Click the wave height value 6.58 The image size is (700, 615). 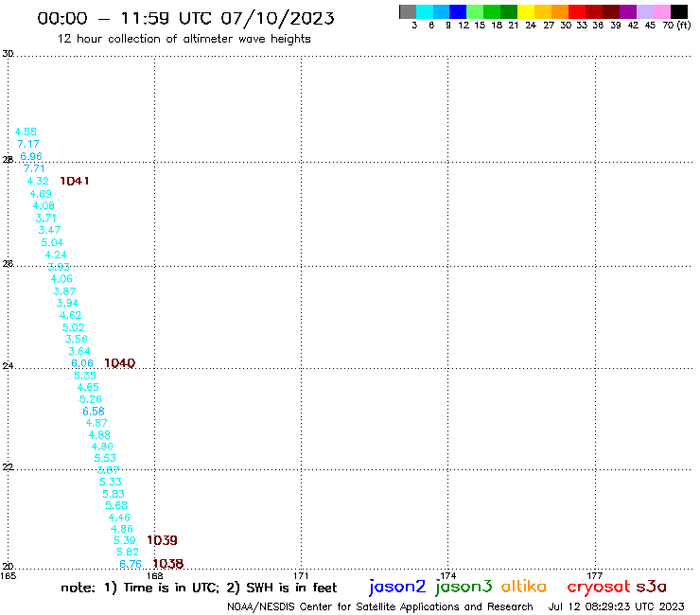[94, 411]
